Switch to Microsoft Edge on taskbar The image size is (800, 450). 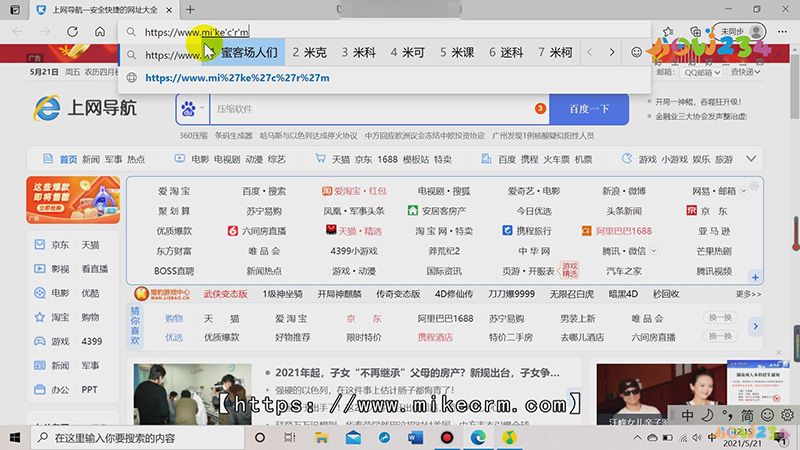pos(478,438)
